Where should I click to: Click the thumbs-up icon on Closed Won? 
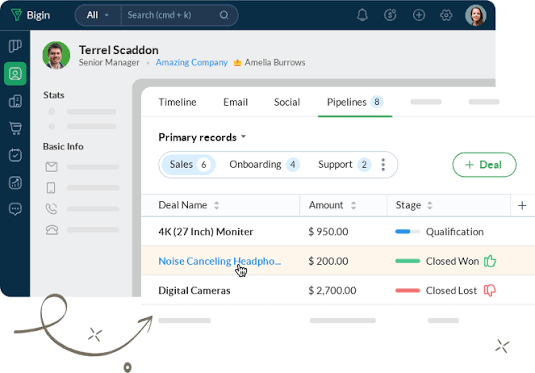(x=490, y=261)
